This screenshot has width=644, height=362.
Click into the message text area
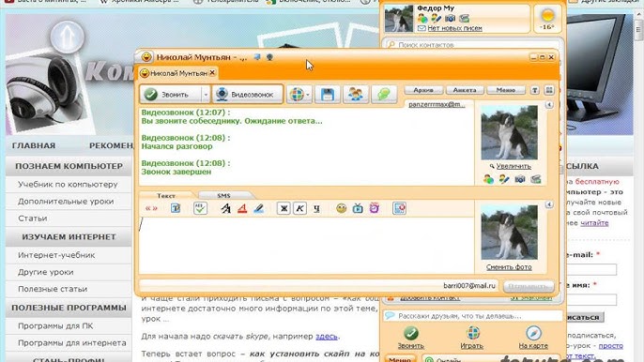[x=306, y=245]
